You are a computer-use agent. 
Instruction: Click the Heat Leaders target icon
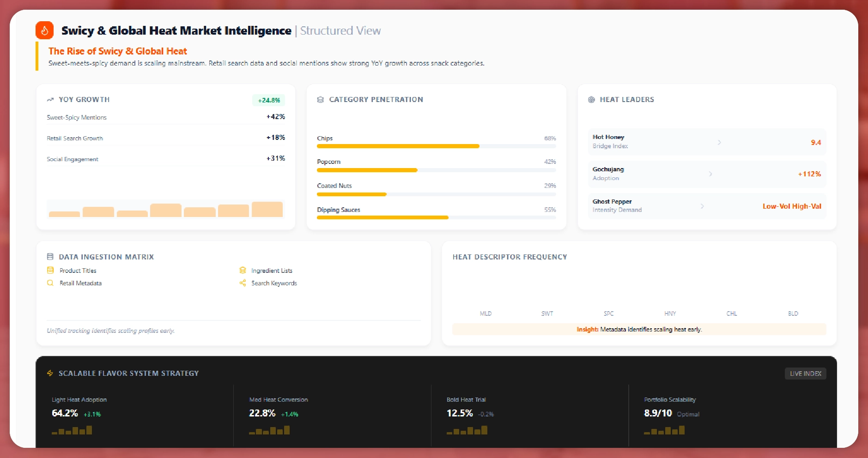[x=591, y=100]
